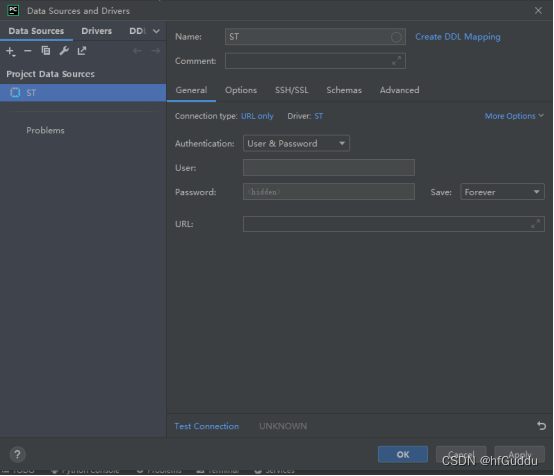Image resolution: width=554 pixels, height=476 pixels.
Task: Expand the More Options menu
Action: [514, 116]
